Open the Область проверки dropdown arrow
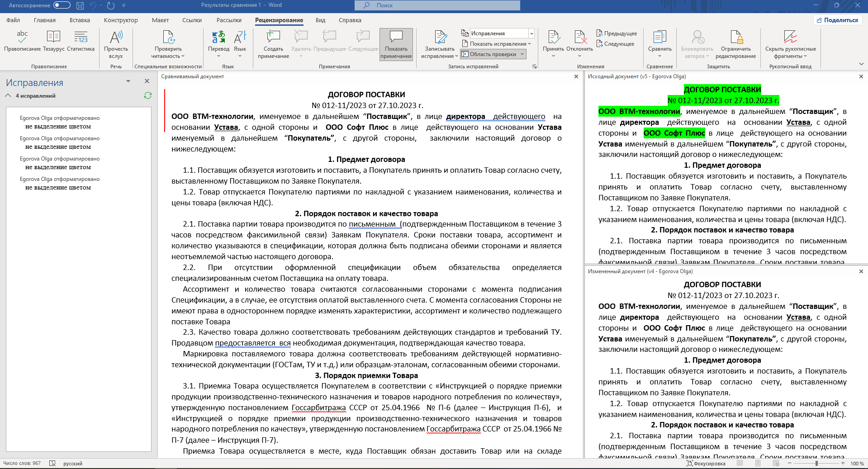Screen dimensions: 868x469 (x=522, y=54)
